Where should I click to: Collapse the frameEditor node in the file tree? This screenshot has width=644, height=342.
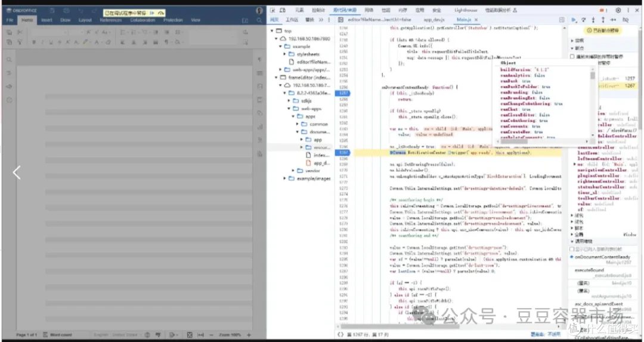point(276,77)
